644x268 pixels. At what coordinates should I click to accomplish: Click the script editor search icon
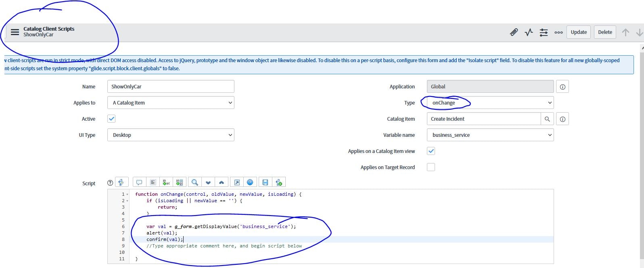[194, 182]
